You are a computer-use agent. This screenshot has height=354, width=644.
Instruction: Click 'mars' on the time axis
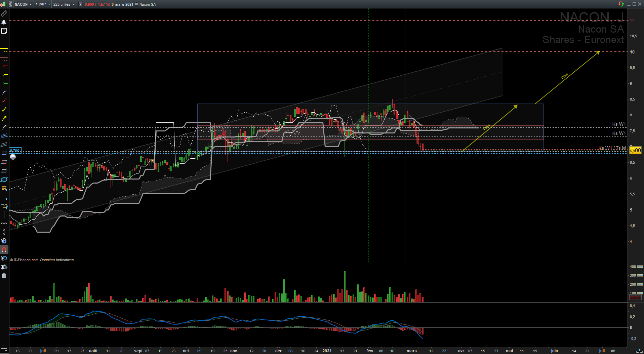pos(412,351)
